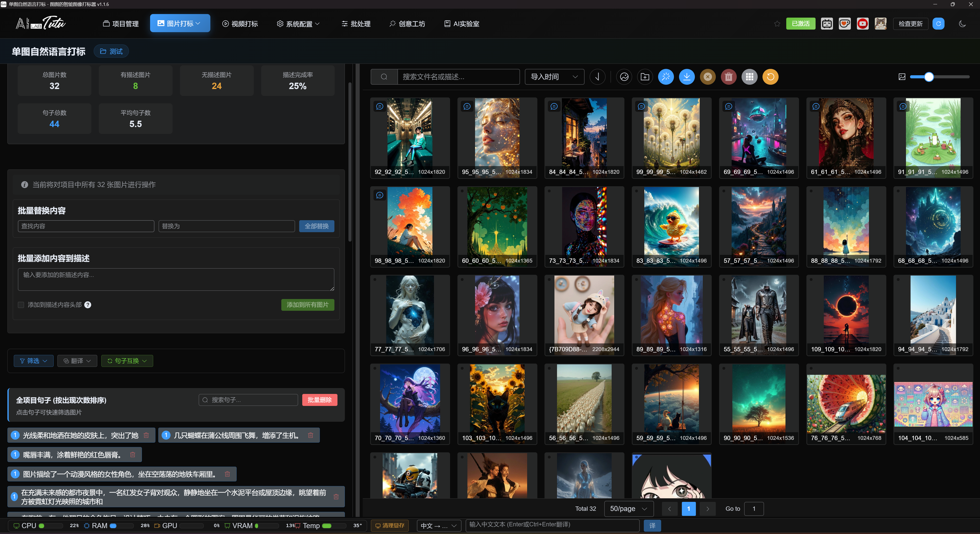Click the add folder import icon

(x=645, y=77)
